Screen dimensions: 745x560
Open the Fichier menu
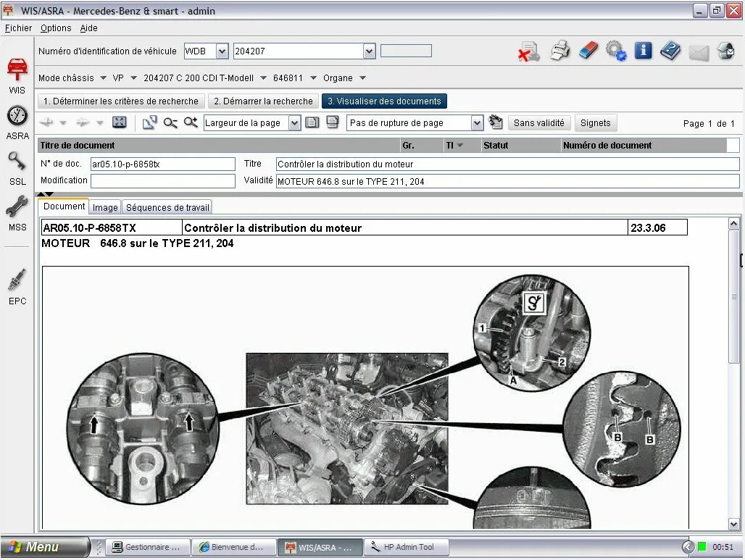(x=19, y=28)
